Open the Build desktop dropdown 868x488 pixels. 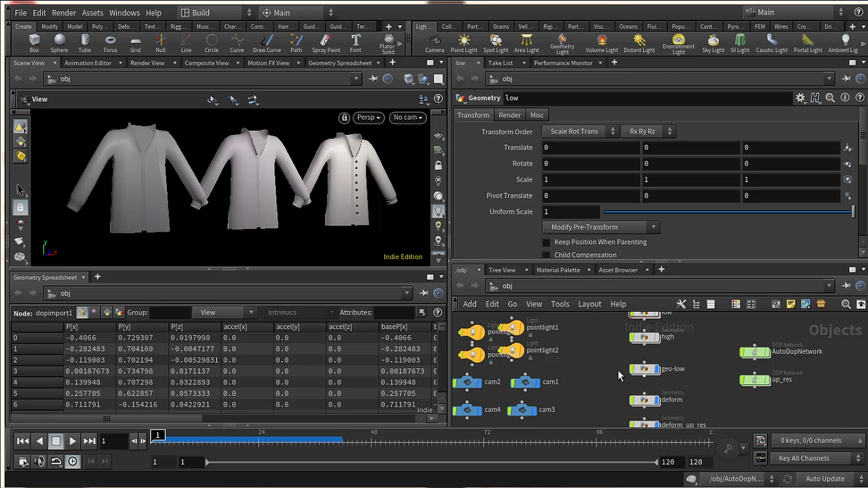point(217,13)
